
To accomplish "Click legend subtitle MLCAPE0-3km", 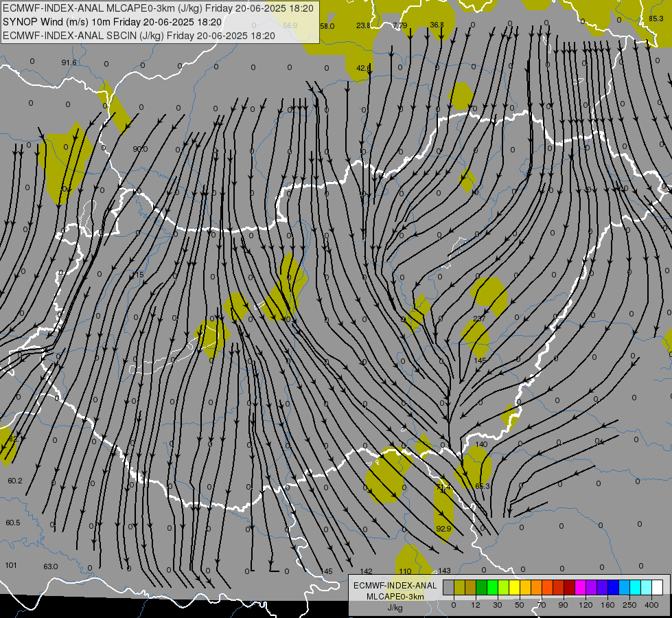I will [x=395, y=597].
